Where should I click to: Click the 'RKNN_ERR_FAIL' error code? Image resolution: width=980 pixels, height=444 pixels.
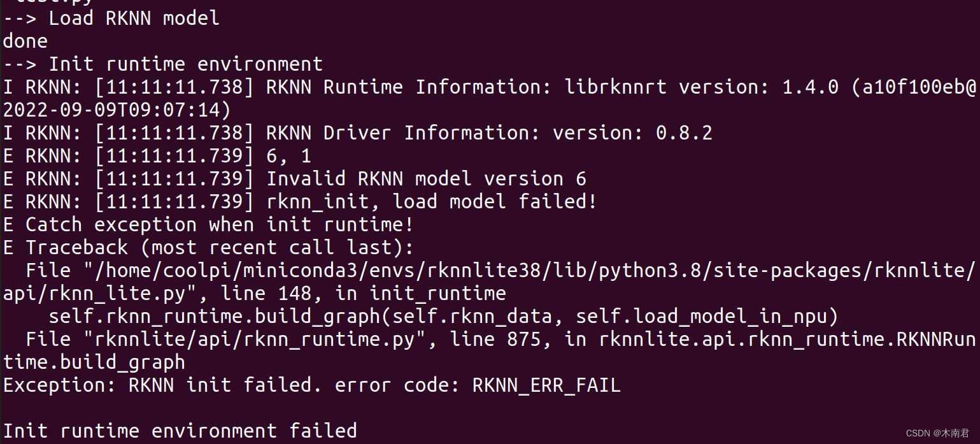(546, 385)
